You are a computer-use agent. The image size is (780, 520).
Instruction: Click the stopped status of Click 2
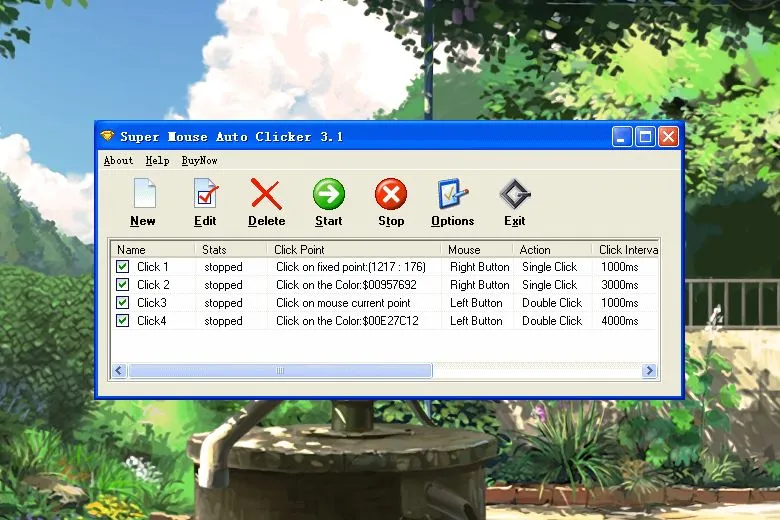223,285
